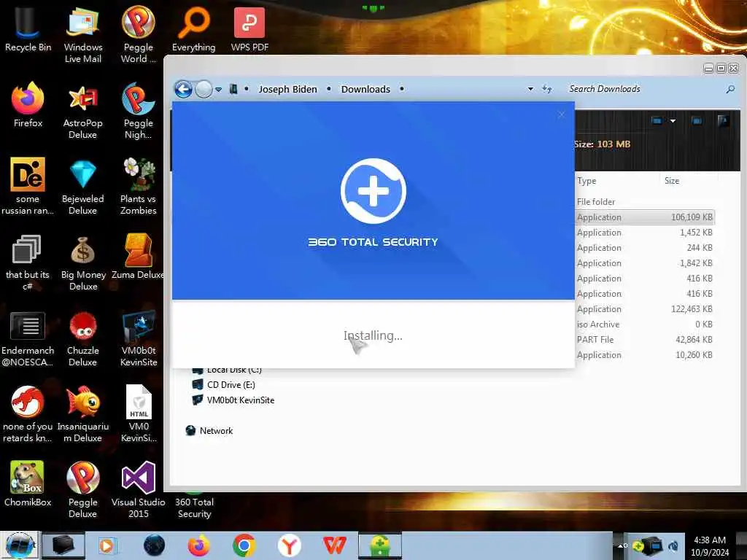Click the Start orb on taskbar
The image size is (747, 560).
point(19,545)
